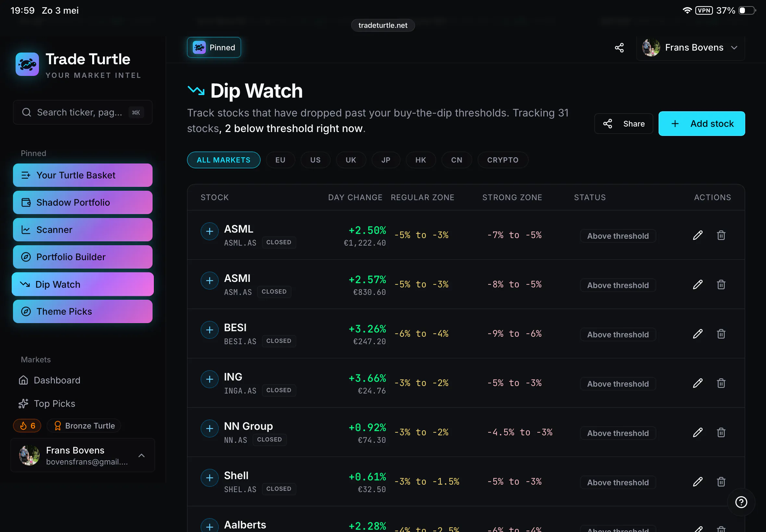
Task: Click Shell's Above threshold status
Action: 618,483
